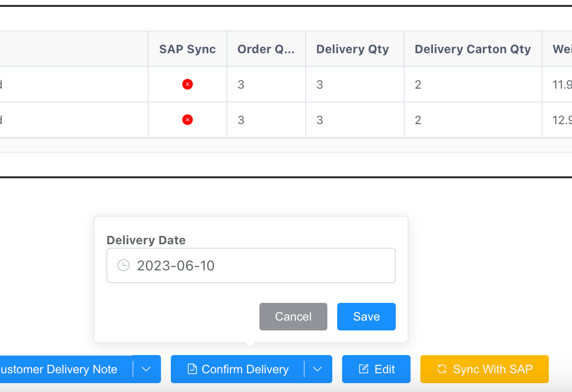Click the Edit pencil icon
Viewport: 572px width, 392px height.
(x=364, y=369)
